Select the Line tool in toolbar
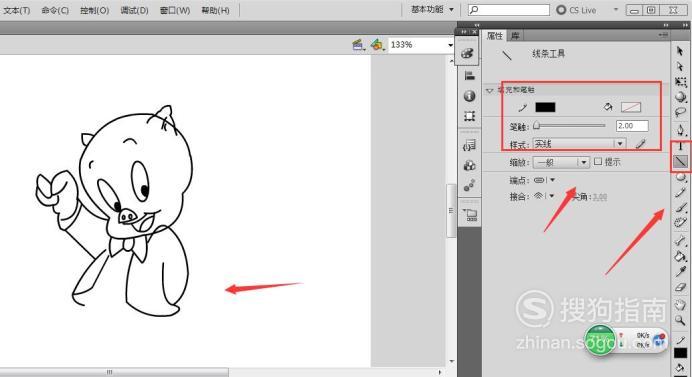Screen dimensions: 692x377 (680, 162)
